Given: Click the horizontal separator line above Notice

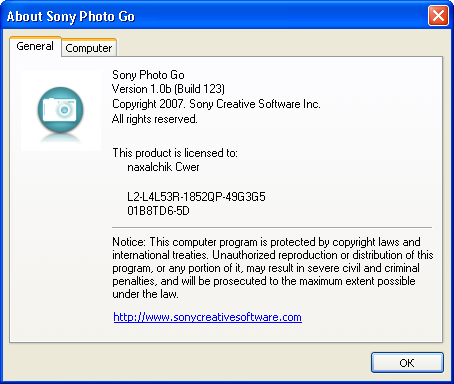Looking at the screenshot, I should tap(272, 227).
